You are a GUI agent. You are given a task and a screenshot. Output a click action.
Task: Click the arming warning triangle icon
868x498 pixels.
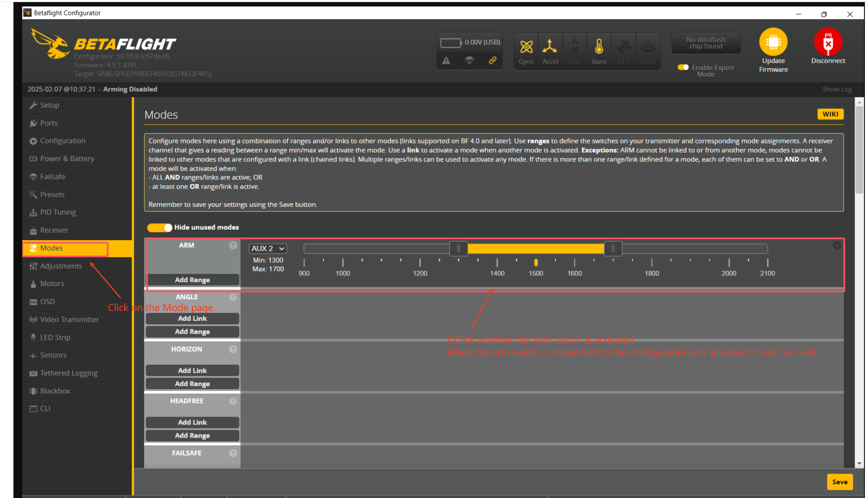point(446,61)
